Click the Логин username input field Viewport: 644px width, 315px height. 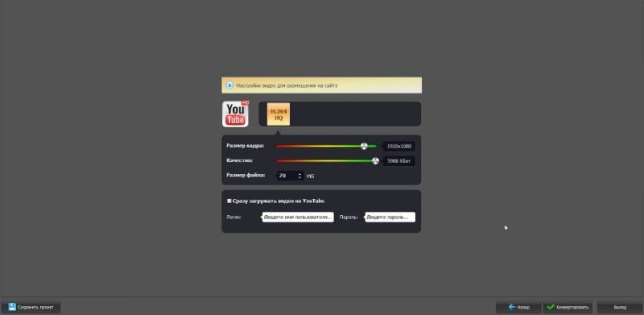point(298,218)
